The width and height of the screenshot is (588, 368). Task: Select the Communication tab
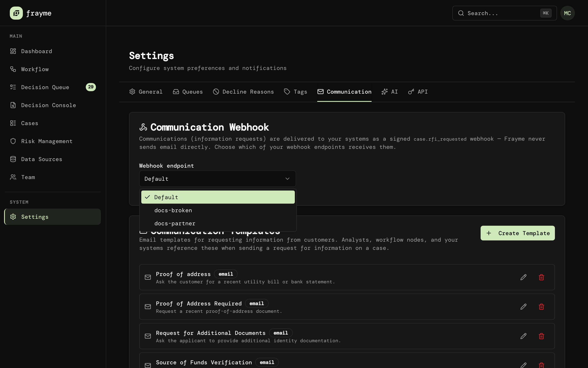click(344, 92)
